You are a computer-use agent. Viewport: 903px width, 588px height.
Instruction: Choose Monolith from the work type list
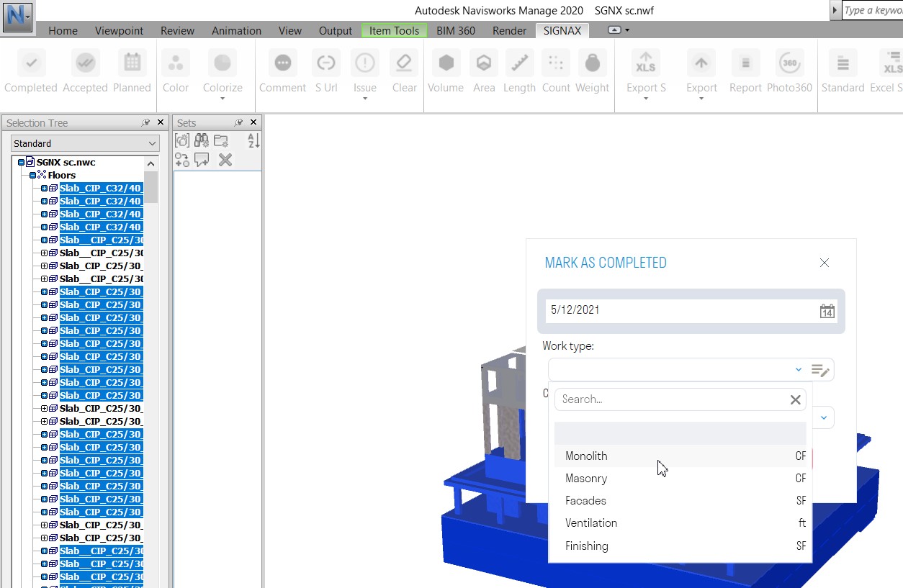(680, 456)
